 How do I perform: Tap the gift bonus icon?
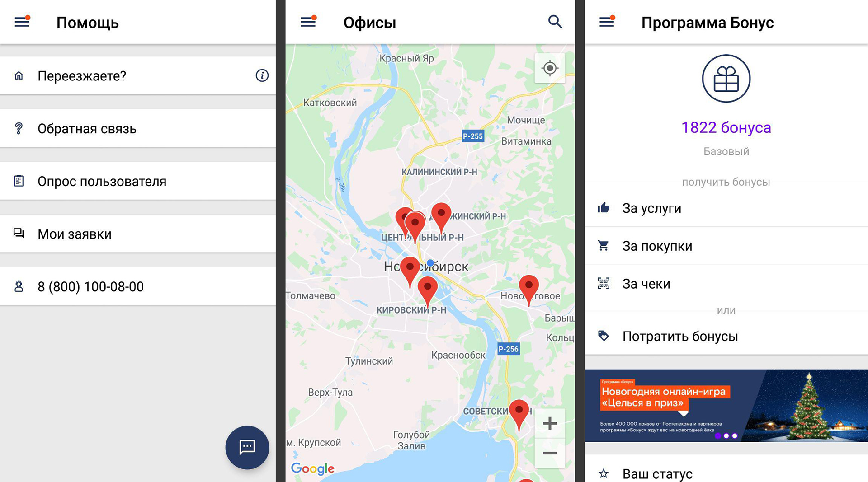click(x=726, y=79)
